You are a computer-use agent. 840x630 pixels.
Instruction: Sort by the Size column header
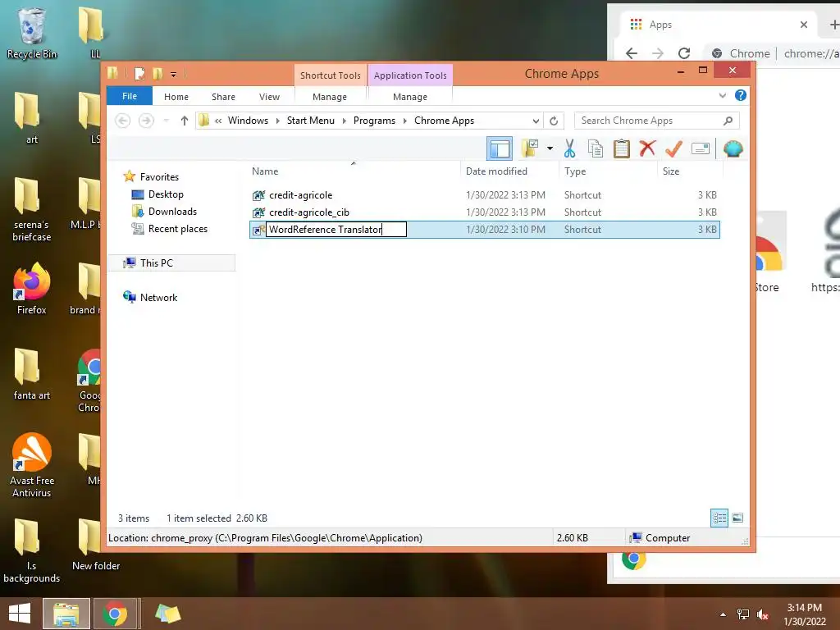690,171
